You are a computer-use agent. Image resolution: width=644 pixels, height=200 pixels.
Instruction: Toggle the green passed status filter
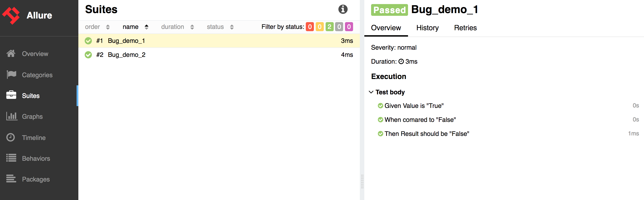pyautogui.click(x=329, y=27)
